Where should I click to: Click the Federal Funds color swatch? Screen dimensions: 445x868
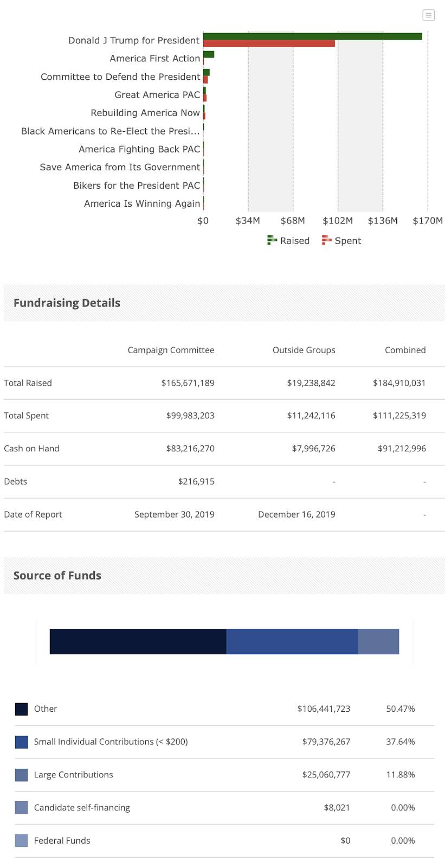pos(21,840)
